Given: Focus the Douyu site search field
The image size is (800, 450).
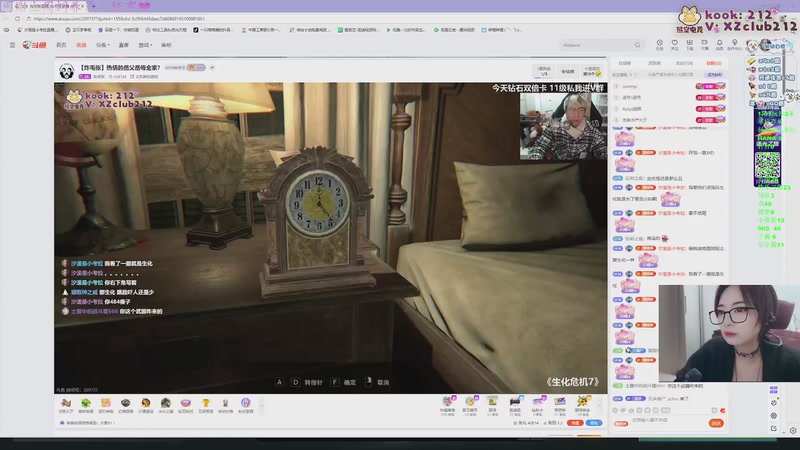Looking at the screenshot, I should [596, 45].
